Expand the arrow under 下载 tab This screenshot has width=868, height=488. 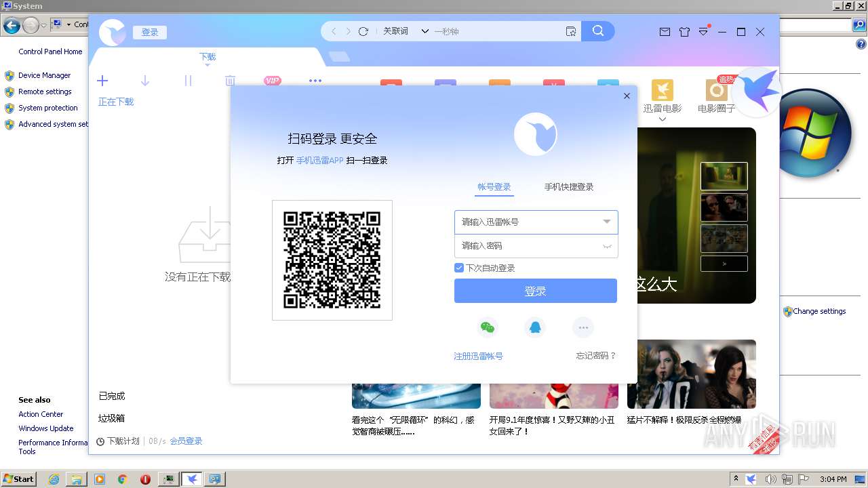point(208,65)
